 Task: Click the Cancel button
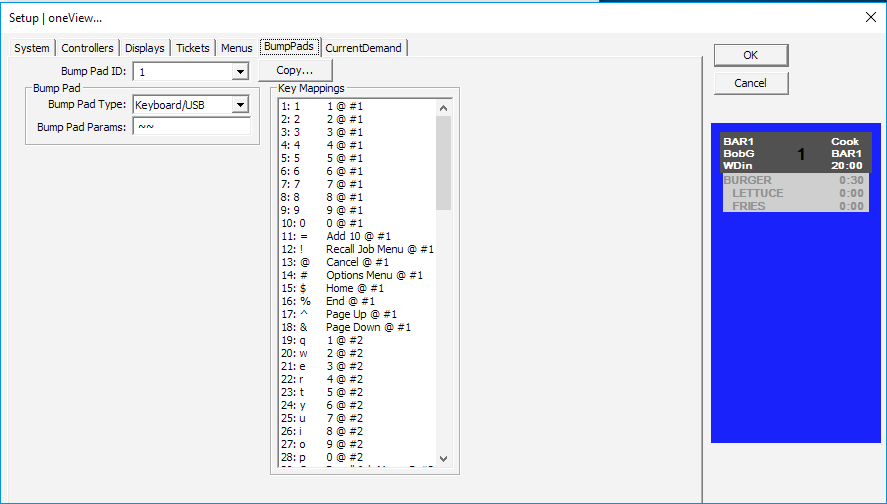pyautogui.click(x=751, y=83)
